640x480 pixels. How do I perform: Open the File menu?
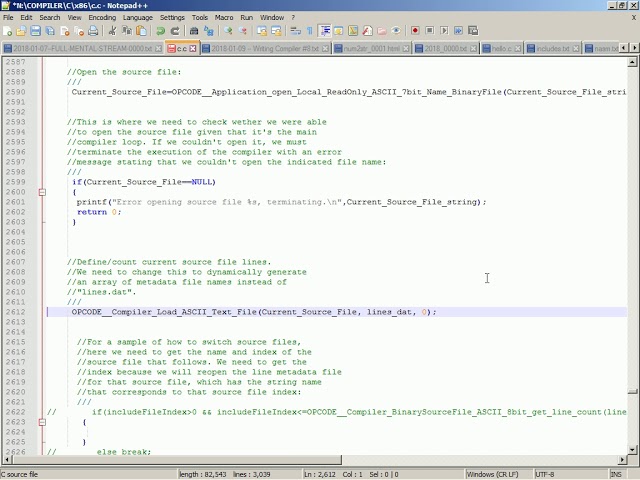tap(8, 18)
